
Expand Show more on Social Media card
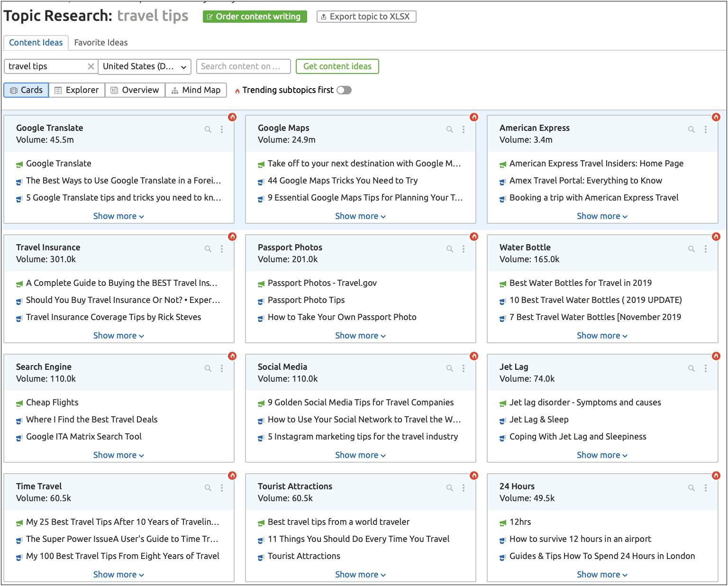(360, 455)
